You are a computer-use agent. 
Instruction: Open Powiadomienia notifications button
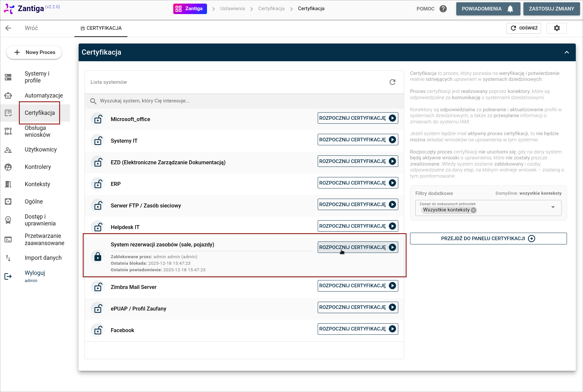click(488, 9)
